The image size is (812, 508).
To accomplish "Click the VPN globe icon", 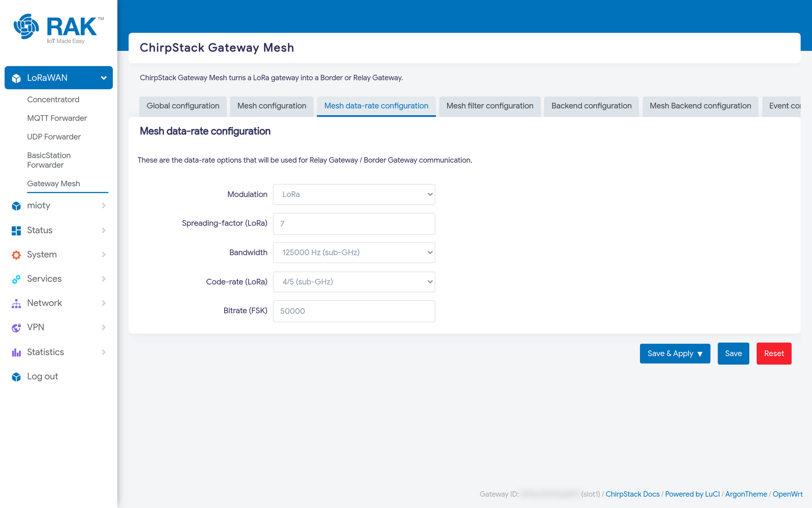I will coord(16,327).
